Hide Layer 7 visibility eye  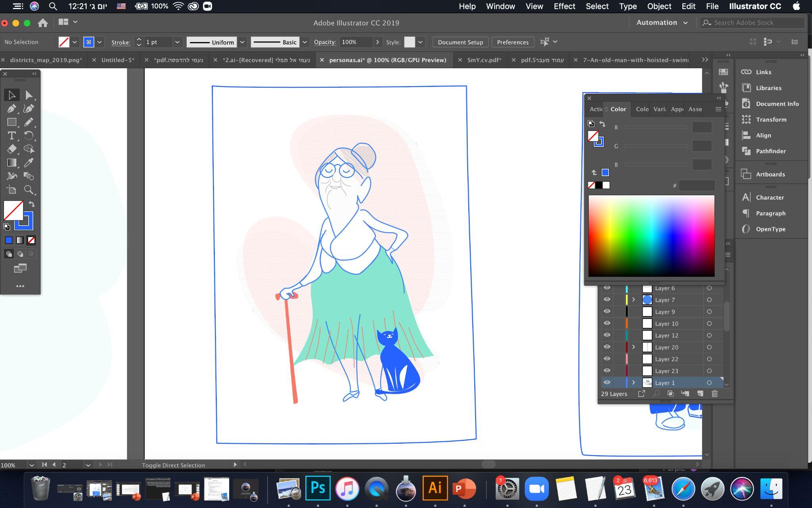[x=607, y=300]
